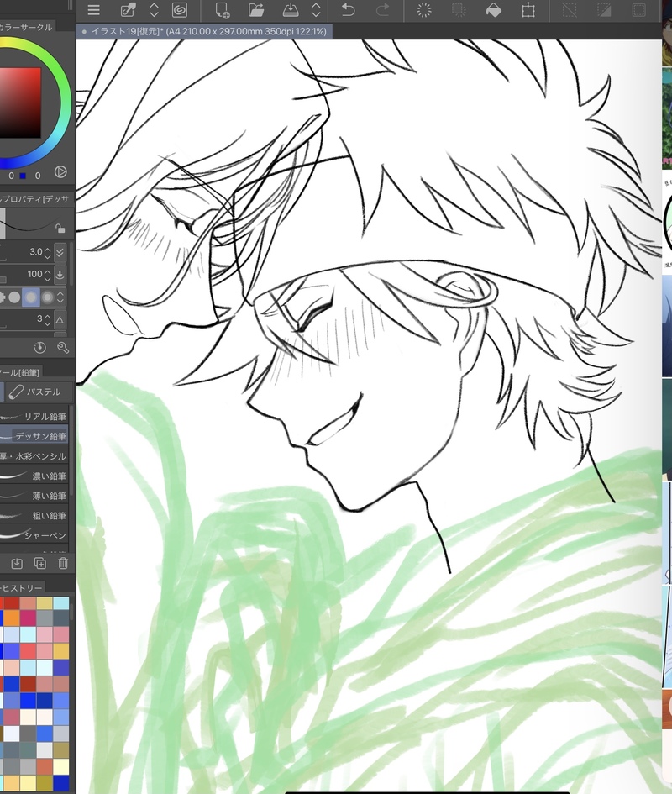The image size is (672, 794).
Task: Choose the 粗い鉛筆 brush
Action: coord(34,515)
